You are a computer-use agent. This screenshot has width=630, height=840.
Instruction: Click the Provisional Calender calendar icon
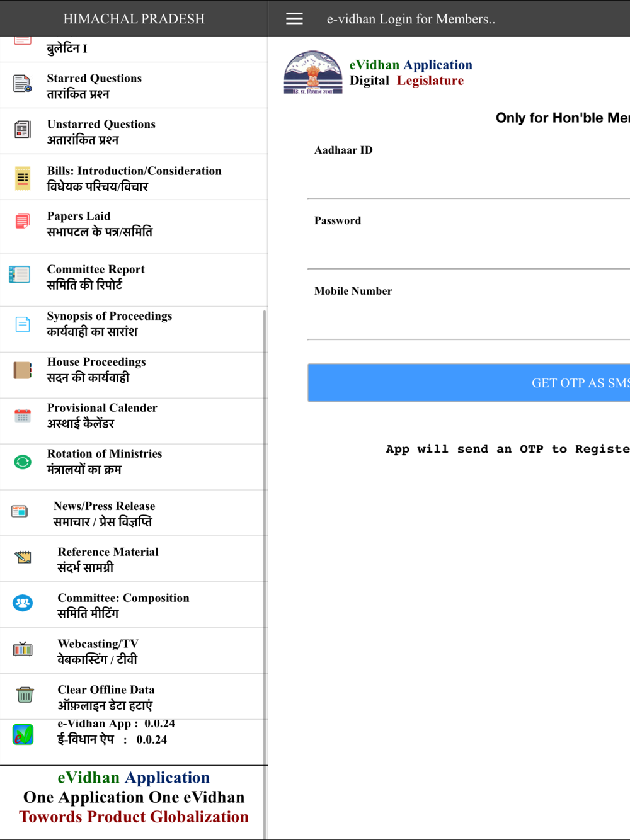pos(23,416)
